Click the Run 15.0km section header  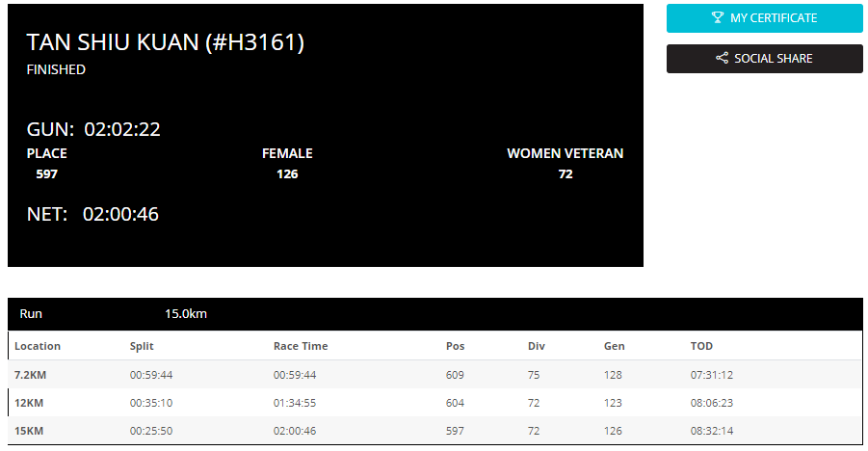coord(435,313)
